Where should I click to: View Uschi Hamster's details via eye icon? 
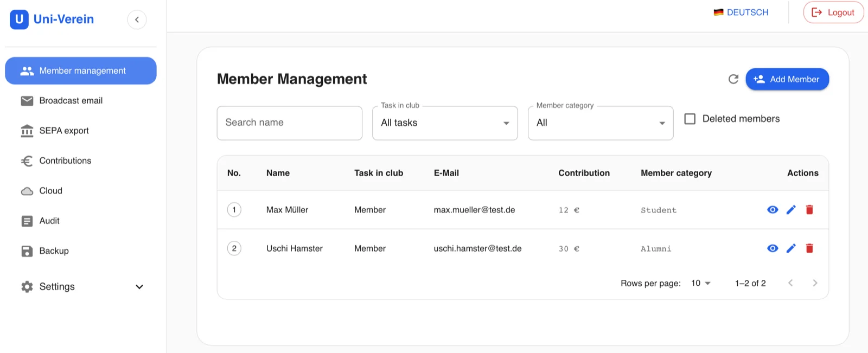click(x=773, y=248)
